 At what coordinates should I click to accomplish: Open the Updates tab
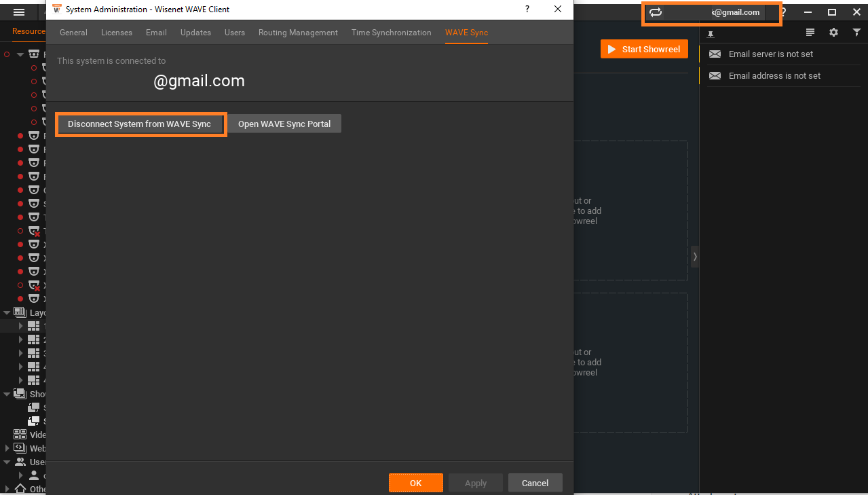click(195, 33)
